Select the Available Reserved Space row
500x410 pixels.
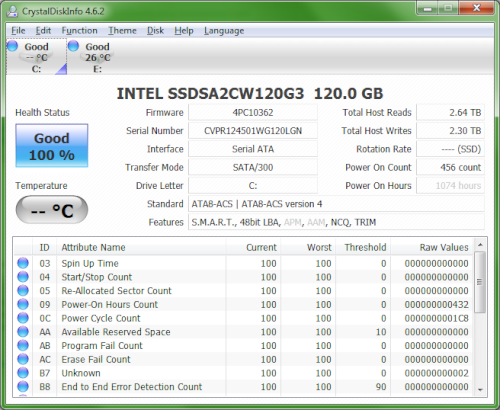pyautogui.click(x=243, y=332)
